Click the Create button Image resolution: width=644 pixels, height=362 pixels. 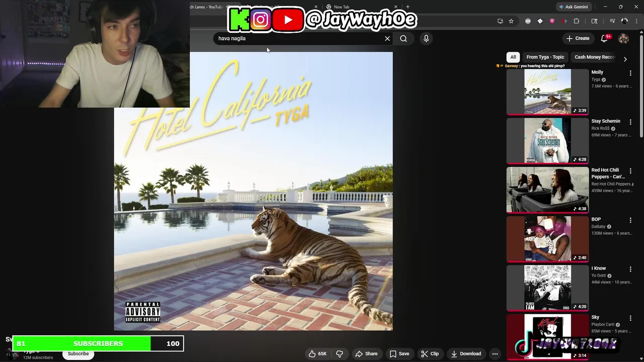click(578, 38)
